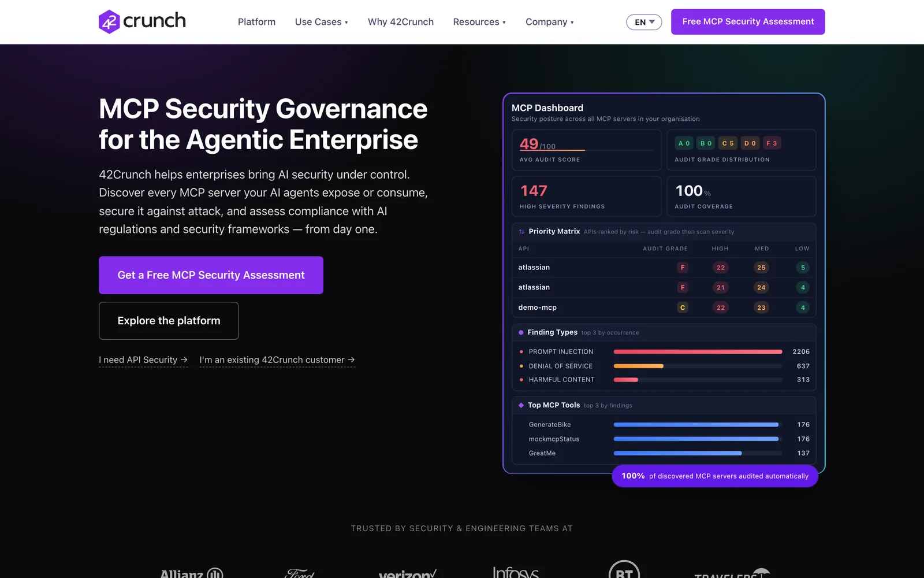Click the D 0 grade badge

point(750,143)
